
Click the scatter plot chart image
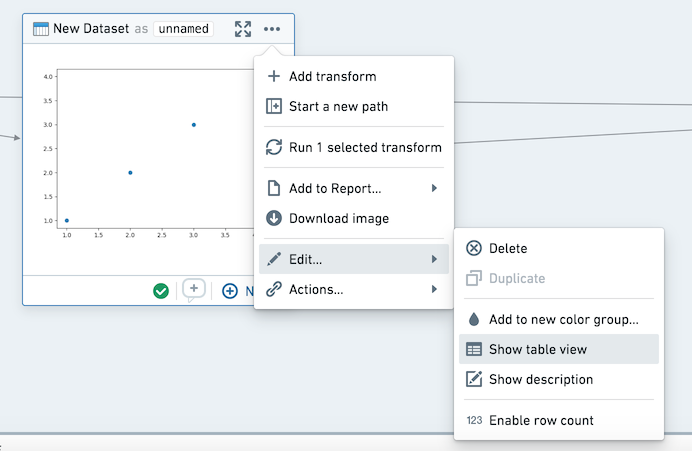click(148, 154)
